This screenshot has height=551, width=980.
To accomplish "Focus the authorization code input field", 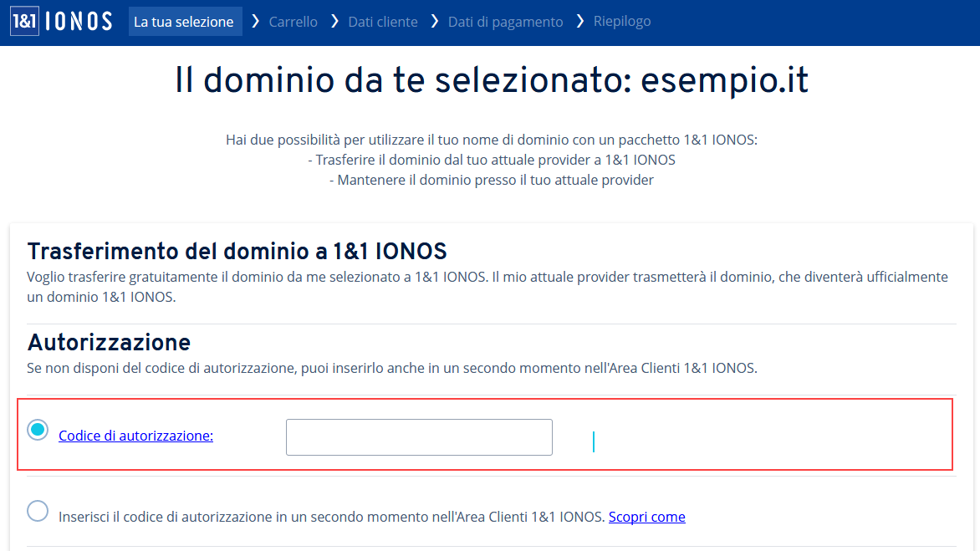I will click(419, 437).
